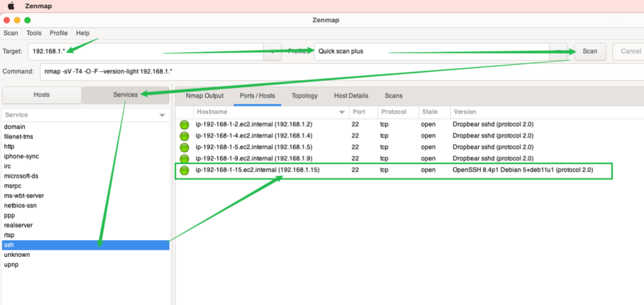Click green status icon for 192.168.1.5
The width and height of the screenshot is (644, 305).
click(184, 147)
